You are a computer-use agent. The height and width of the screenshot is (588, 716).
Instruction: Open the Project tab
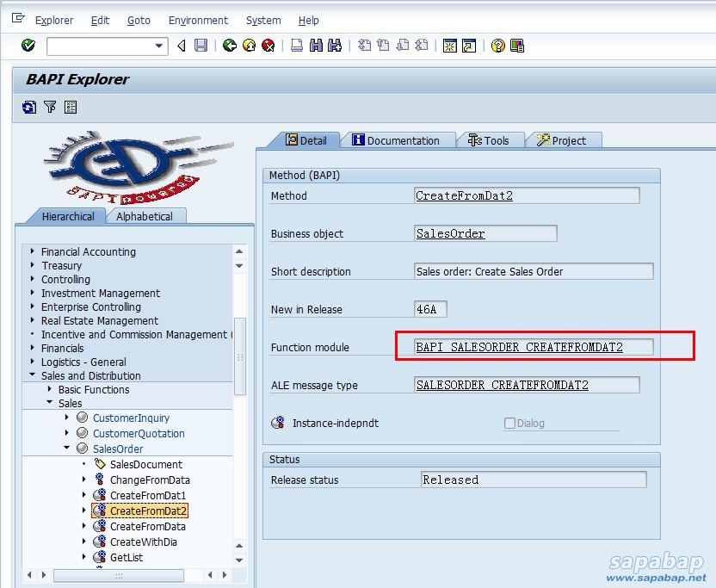pos(562,140)
